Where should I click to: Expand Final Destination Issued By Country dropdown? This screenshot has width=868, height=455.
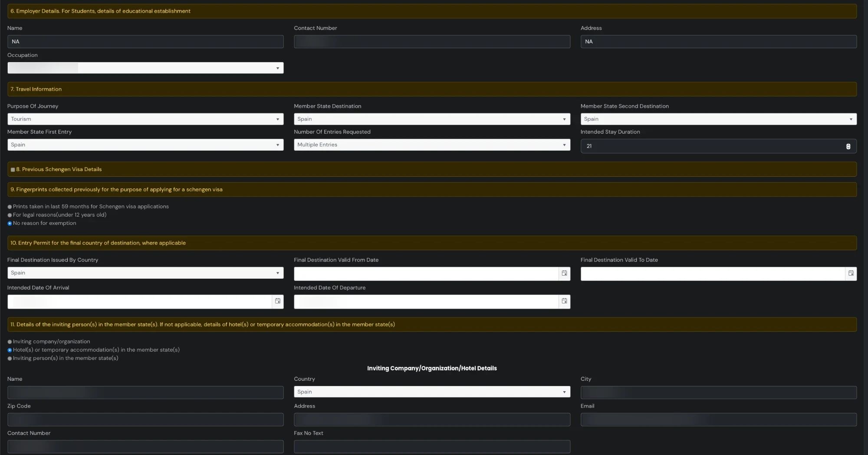(x=145, y=273)
